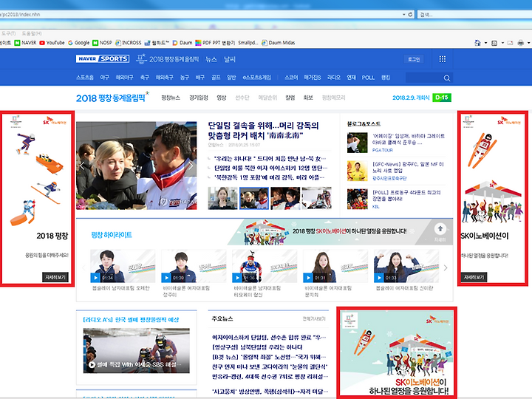The height and width of the screenshot is (399, 532).
Task: Show previous highlights with left chevron
Action: pyautogui.click(x=83, y=267)
